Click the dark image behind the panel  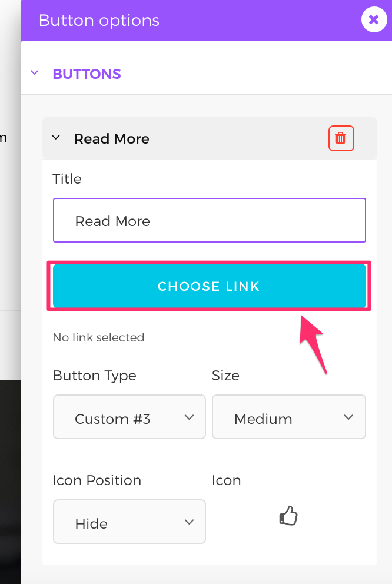point(10,471)
